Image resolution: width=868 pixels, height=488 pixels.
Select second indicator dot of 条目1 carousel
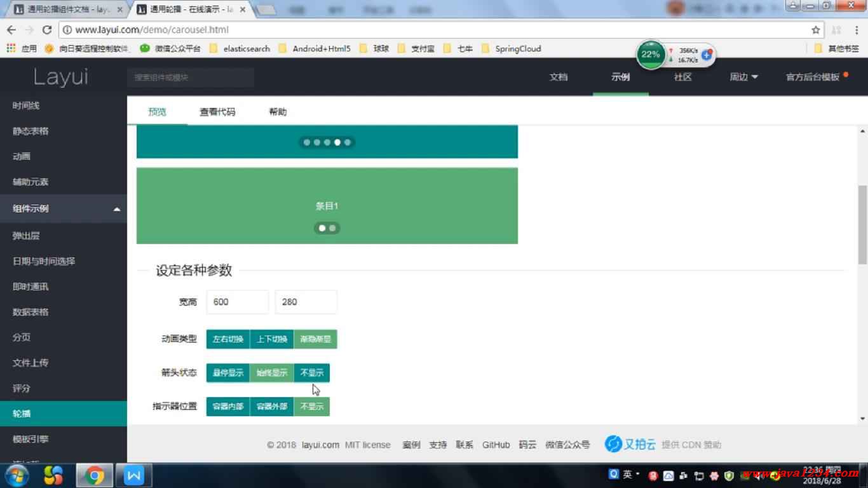(332, 228)
